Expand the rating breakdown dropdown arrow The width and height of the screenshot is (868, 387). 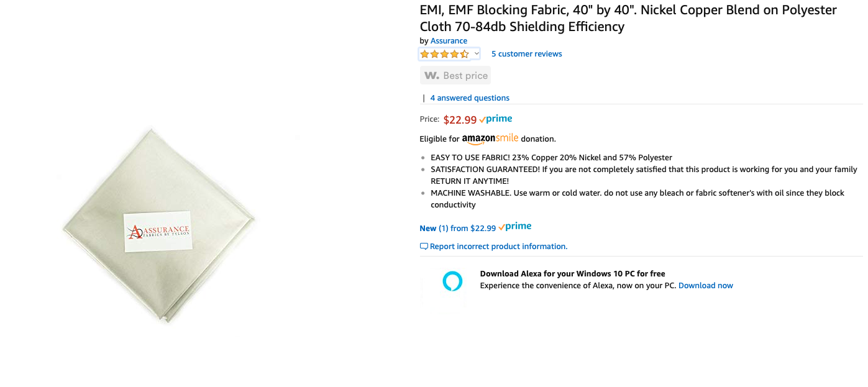tap(477, 54)
